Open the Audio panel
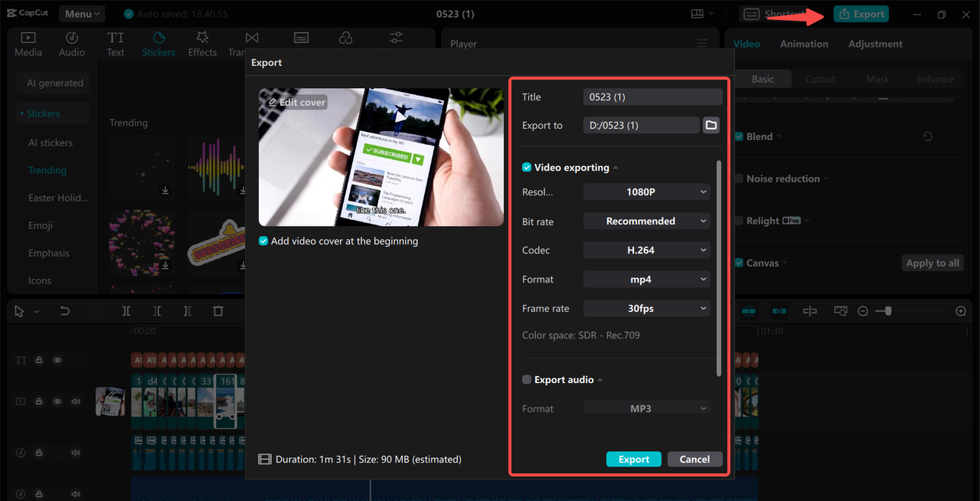Image resolution: width=980 pixels, height=501 pixels. click(72, 44)
